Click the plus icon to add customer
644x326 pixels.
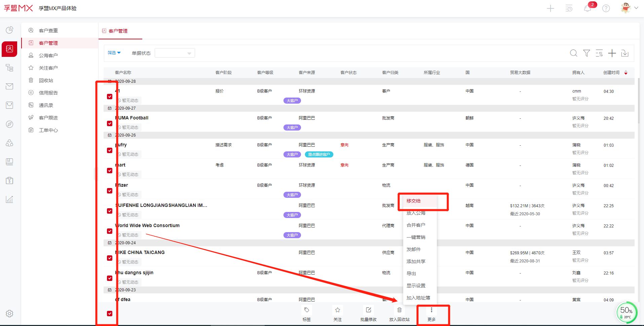[612, 53]
